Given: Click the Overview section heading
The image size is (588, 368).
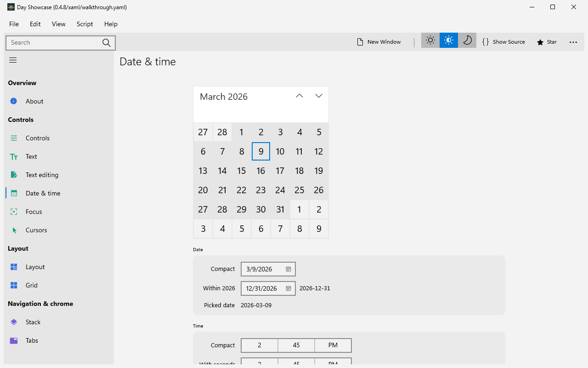Looking at the screenshot, I should (22, 83).
